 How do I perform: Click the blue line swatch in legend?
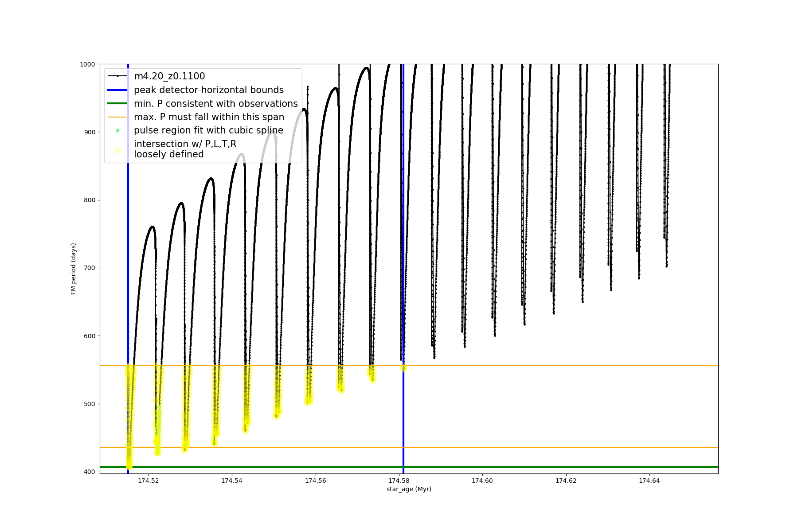coord(117,90)
